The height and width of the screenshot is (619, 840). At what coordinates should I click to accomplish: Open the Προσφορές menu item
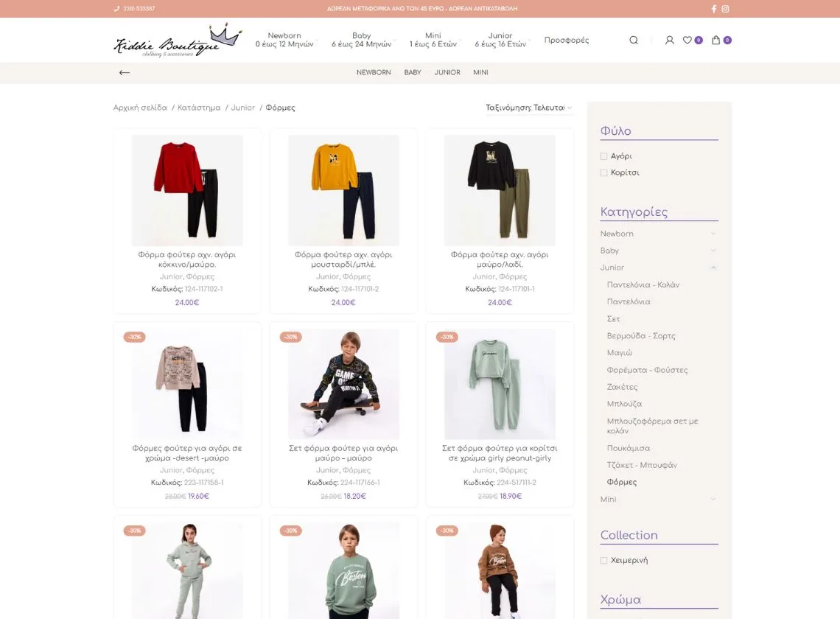click(x=566, y=41)
